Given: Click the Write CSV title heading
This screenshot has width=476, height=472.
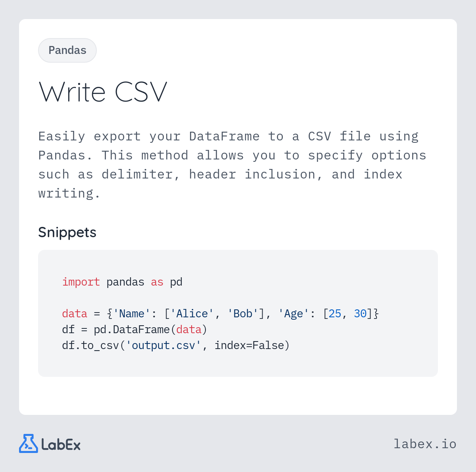Looking at the screenshot, I should click(x=103, y=92).
